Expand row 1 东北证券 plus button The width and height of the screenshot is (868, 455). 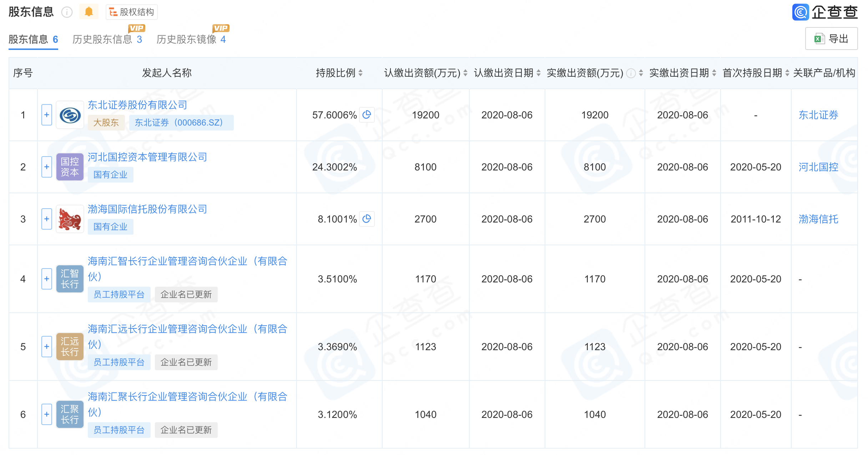tap(47, 115)
